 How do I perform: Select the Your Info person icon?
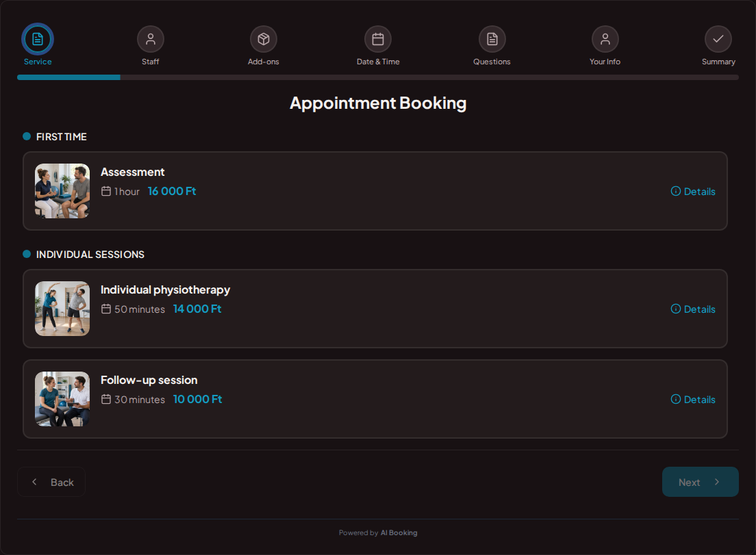click(605, 39)
